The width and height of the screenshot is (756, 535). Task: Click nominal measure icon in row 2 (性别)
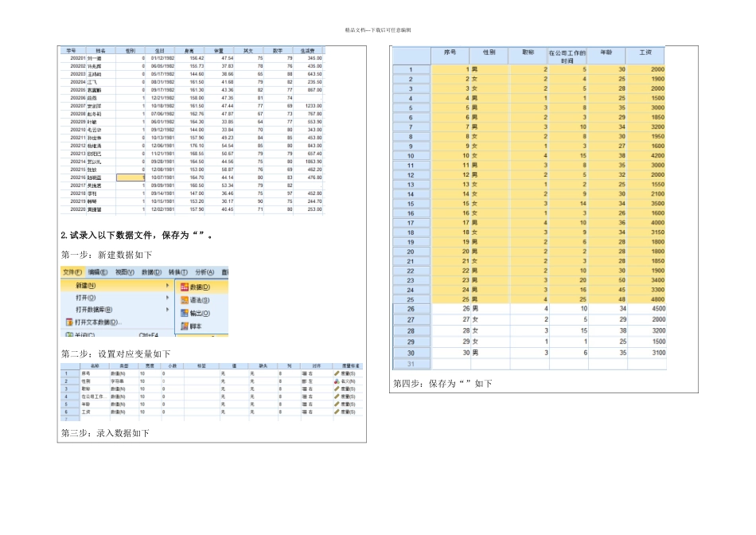(337, 382)
